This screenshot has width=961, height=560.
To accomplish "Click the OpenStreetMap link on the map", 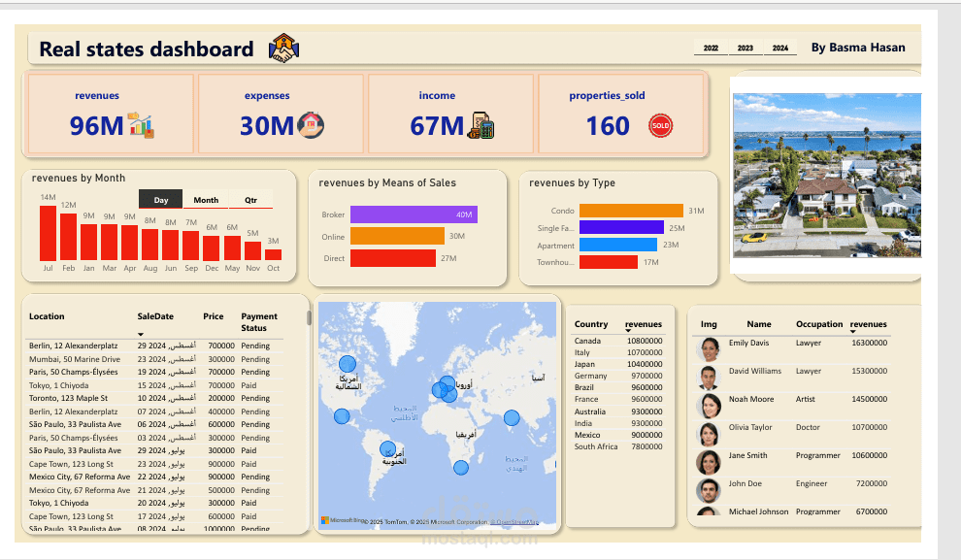I will 514,522.
